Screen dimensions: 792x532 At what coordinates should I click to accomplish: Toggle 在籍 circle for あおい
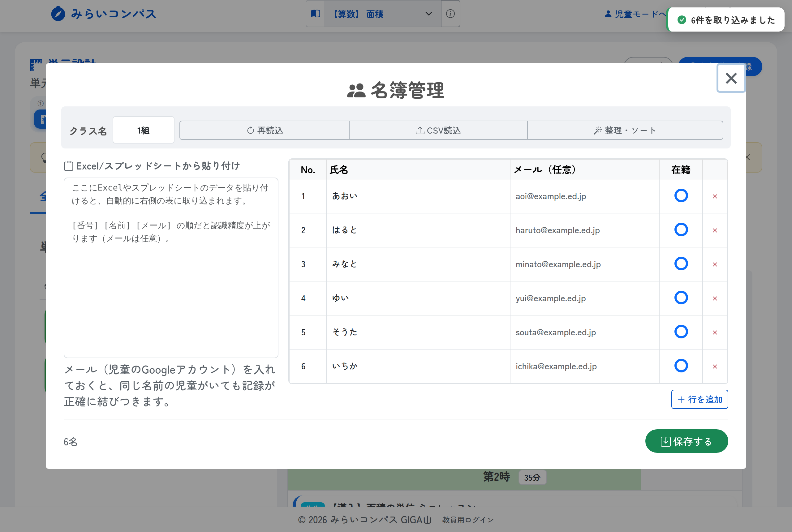point(681,196)
